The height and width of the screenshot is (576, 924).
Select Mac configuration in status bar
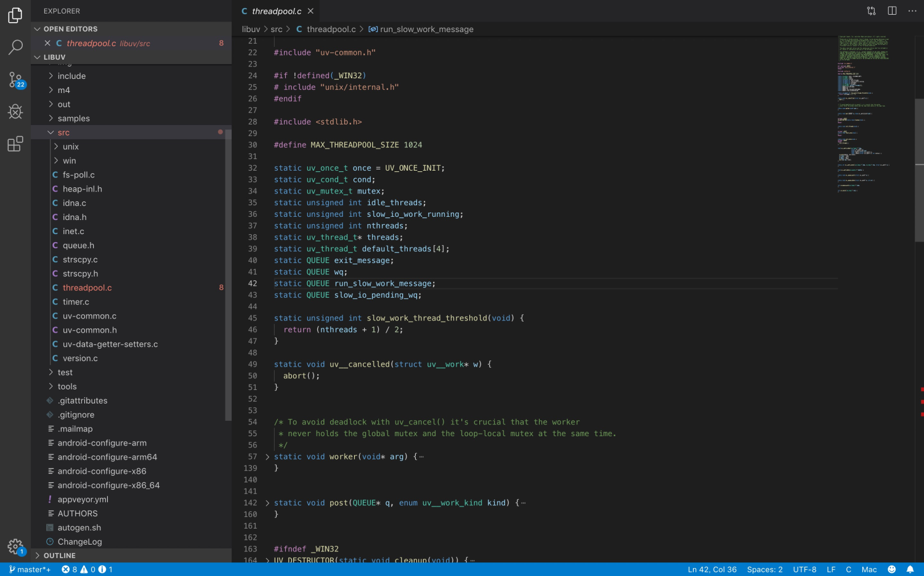869,569
